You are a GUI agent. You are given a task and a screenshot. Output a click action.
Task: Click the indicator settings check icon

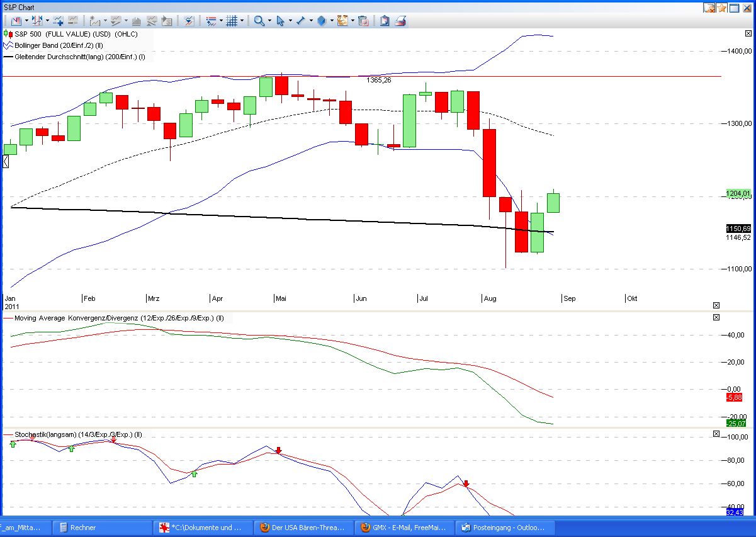[115, 21]
